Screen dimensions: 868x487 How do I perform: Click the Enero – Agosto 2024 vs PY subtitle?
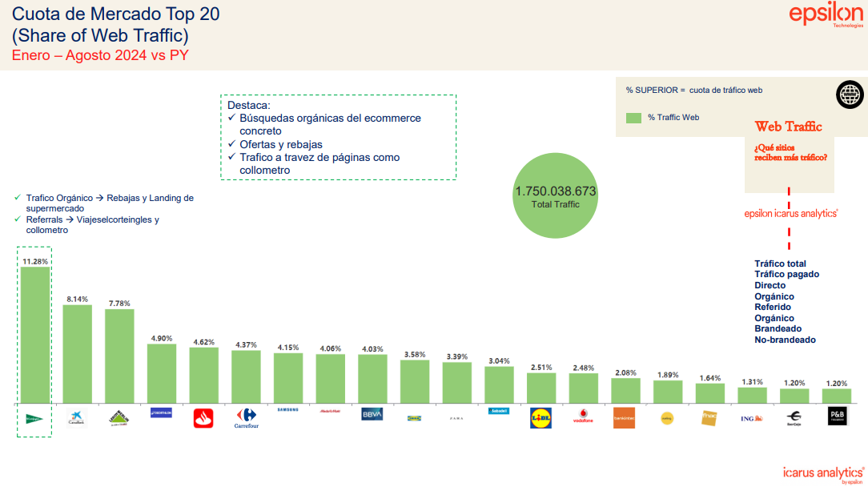coord(100,55)
